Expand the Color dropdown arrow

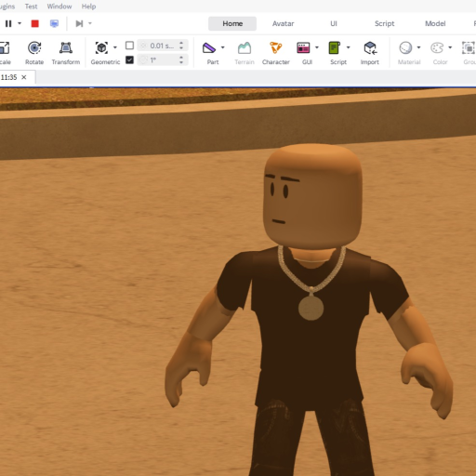(x=450, y=47)
